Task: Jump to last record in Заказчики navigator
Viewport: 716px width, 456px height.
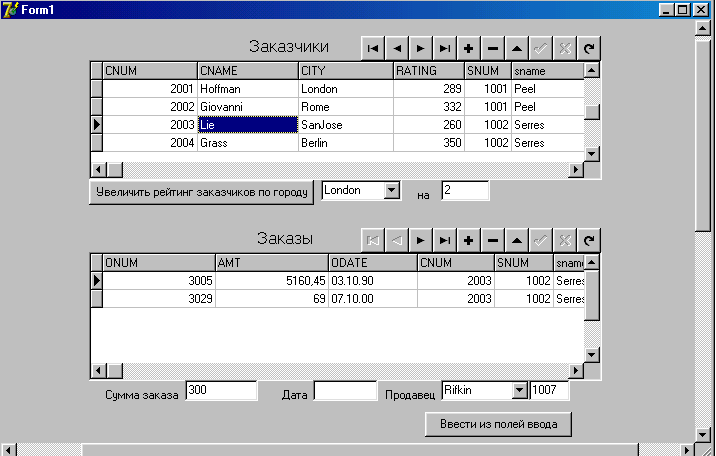Action: 445,48
